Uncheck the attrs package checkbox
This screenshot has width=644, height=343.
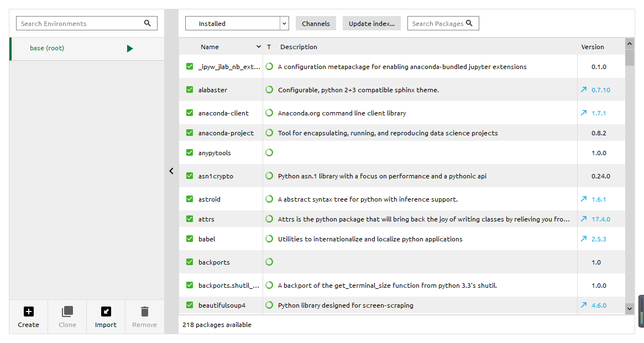pos(190,219)
